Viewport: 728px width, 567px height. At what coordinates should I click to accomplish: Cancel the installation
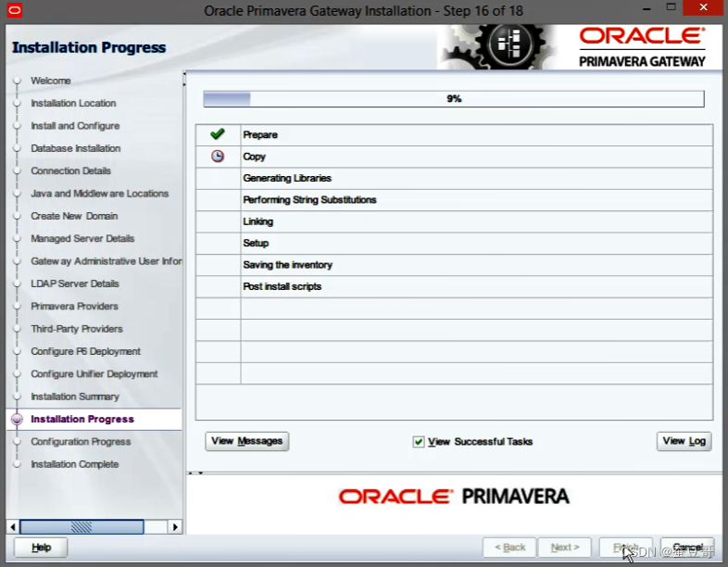click(x=687, y=548)
